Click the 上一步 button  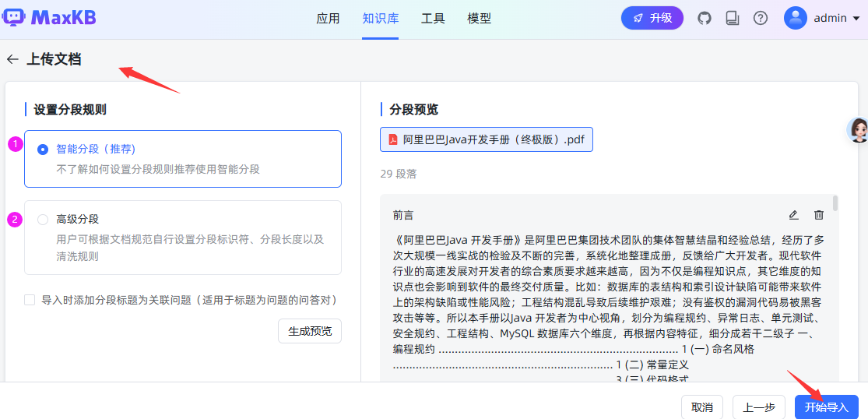757,407
